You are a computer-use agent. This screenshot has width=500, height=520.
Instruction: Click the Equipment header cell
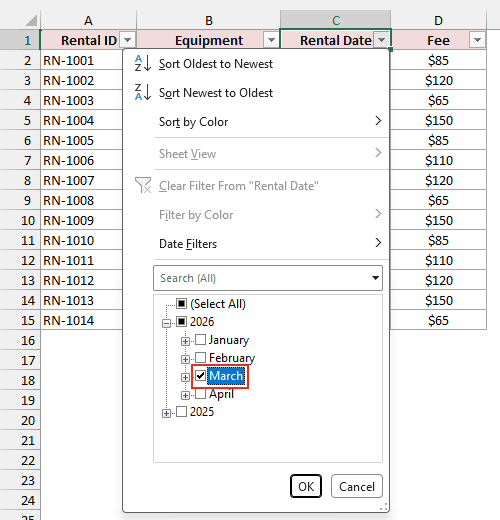pos(208,40)
